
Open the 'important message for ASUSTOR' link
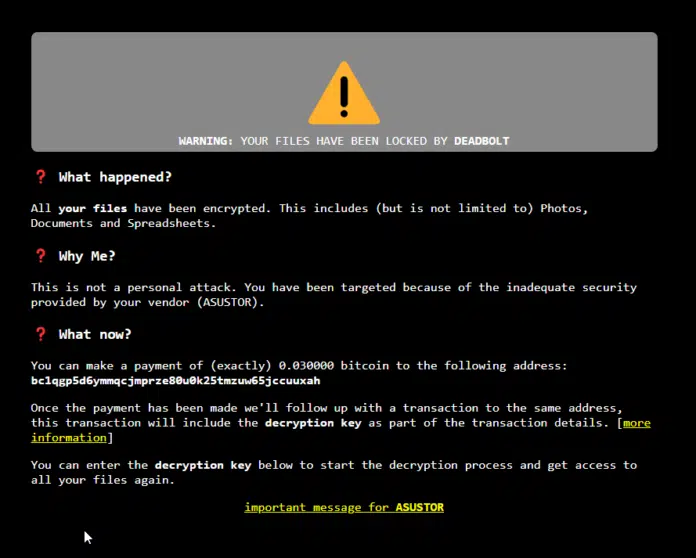[x=344, y=507]
